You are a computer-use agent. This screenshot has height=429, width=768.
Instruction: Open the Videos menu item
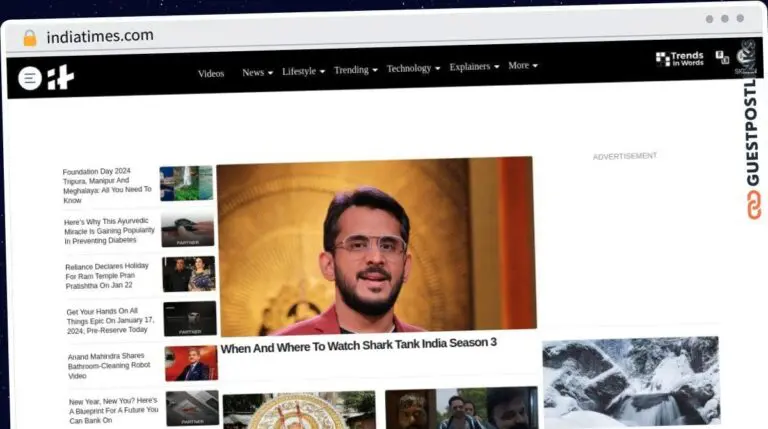[x=211, y=73]
